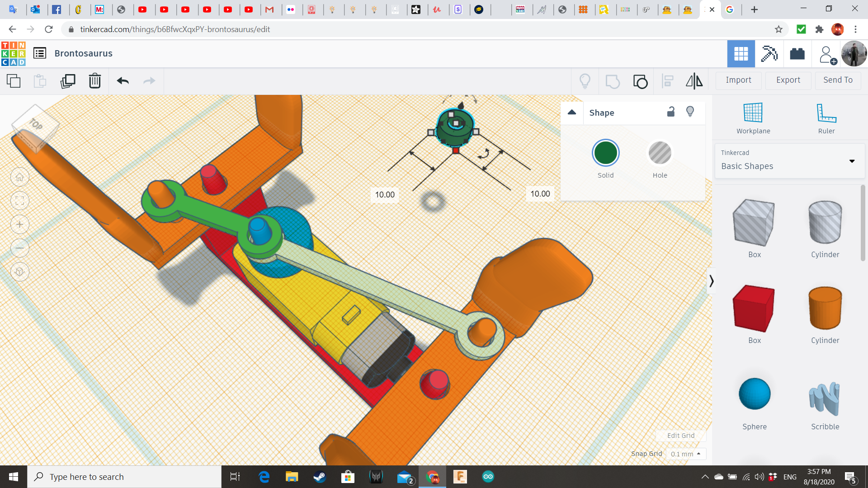Open the Align tool

pyautogui.click(x=667, y=81)
